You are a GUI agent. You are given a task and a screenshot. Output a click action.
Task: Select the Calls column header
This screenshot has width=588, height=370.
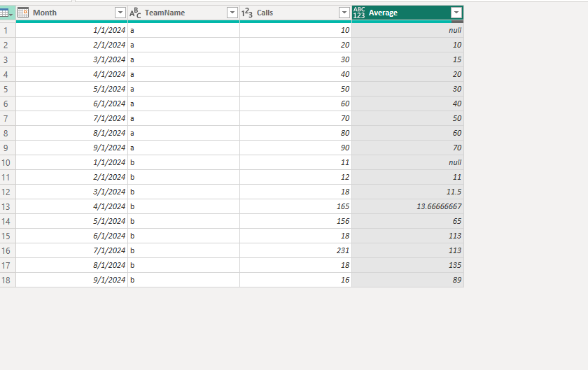pyautogui.click(x=295, y=13)
